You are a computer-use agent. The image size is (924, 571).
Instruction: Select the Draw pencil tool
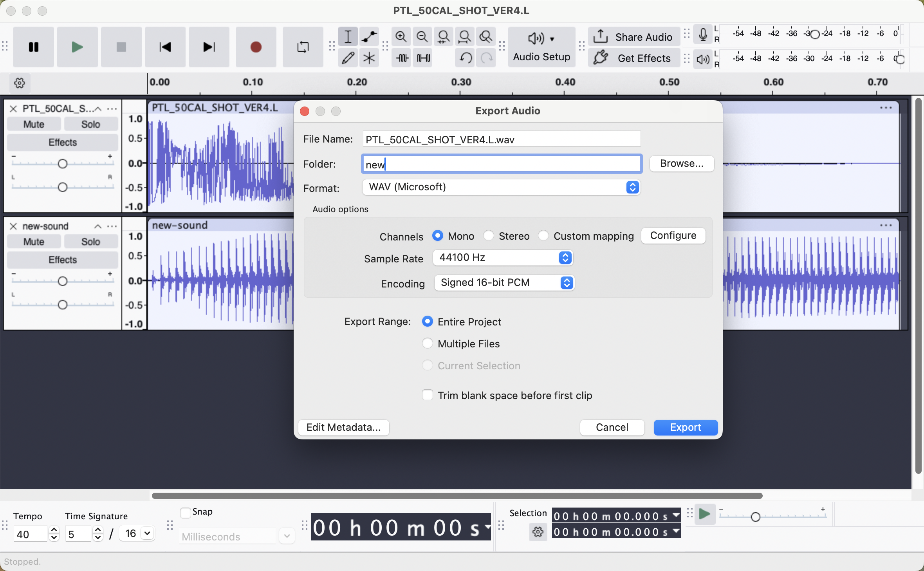tap(348, 58)
